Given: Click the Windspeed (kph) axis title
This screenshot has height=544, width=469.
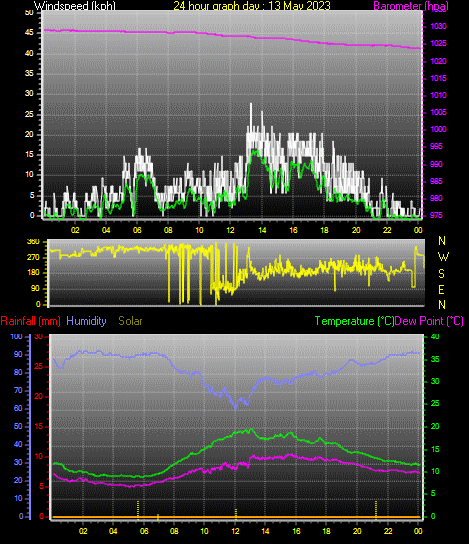Looking at the screenshot, I should tap(75, 6).
